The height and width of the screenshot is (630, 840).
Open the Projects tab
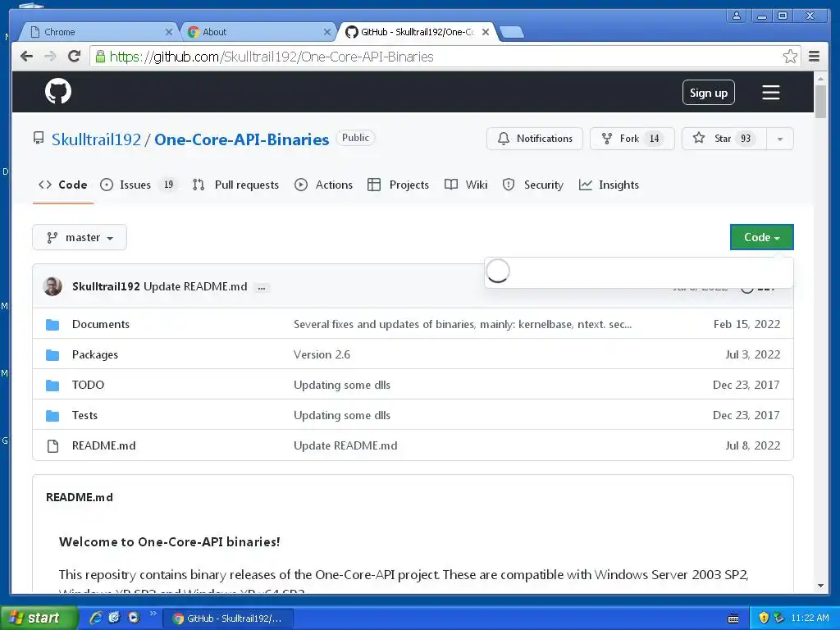coord(398,185)
